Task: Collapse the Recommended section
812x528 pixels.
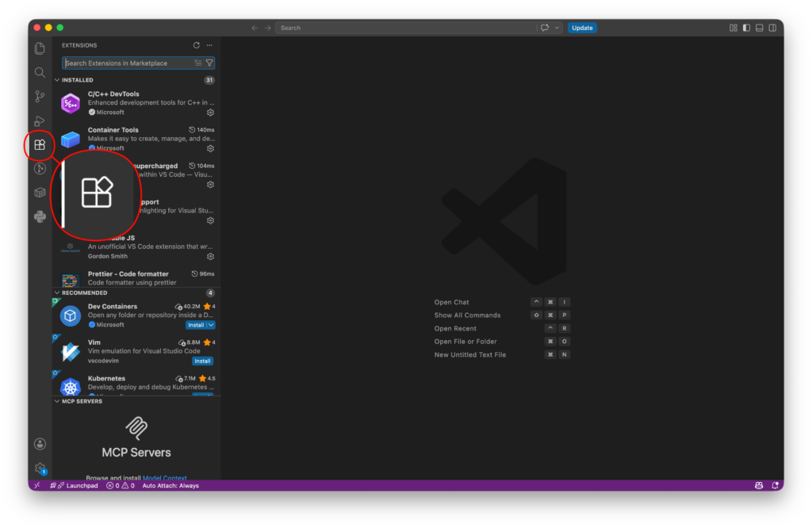Action: coord(57,293)
